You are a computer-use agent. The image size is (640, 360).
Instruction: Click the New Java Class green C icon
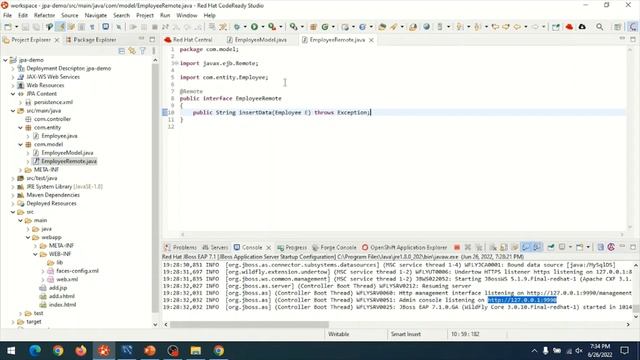coord(325,27)
